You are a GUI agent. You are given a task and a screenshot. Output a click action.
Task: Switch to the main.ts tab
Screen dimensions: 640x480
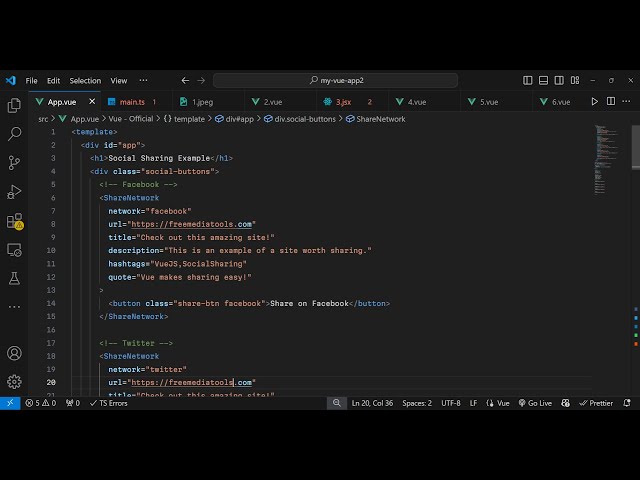pos(132,101)
